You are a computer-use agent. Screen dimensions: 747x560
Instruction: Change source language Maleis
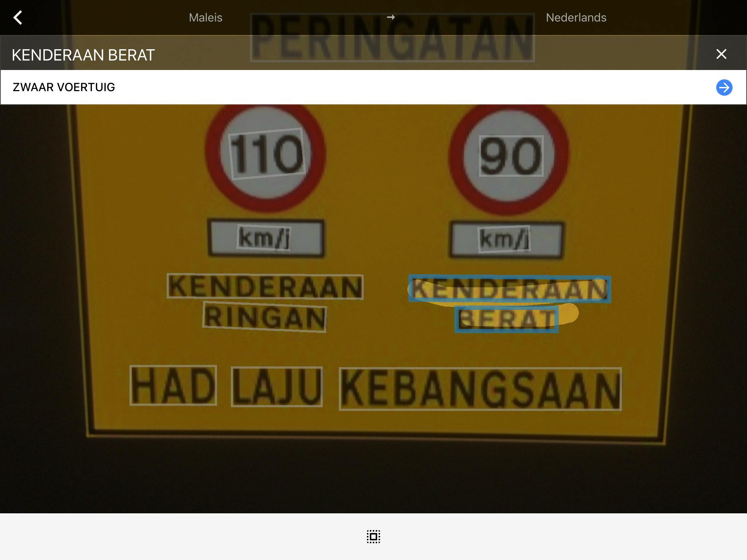[205, 17]
